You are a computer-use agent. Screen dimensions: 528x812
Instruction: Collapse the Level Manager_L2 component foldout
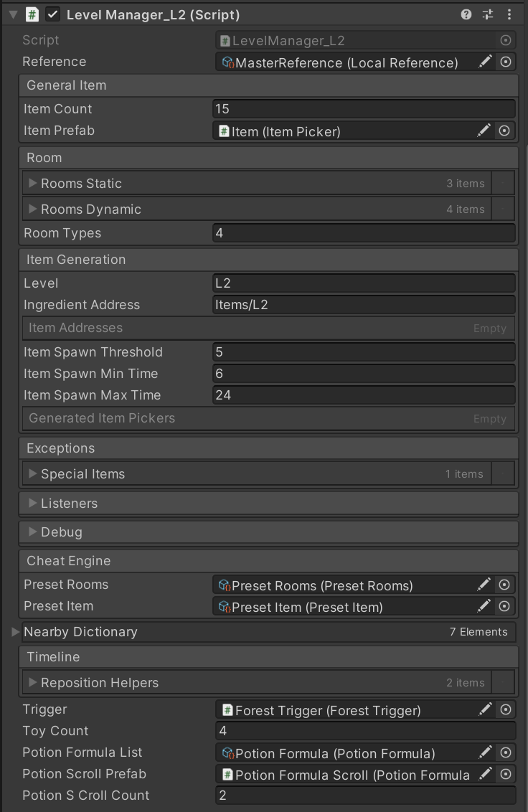click(x=13, y=14)
